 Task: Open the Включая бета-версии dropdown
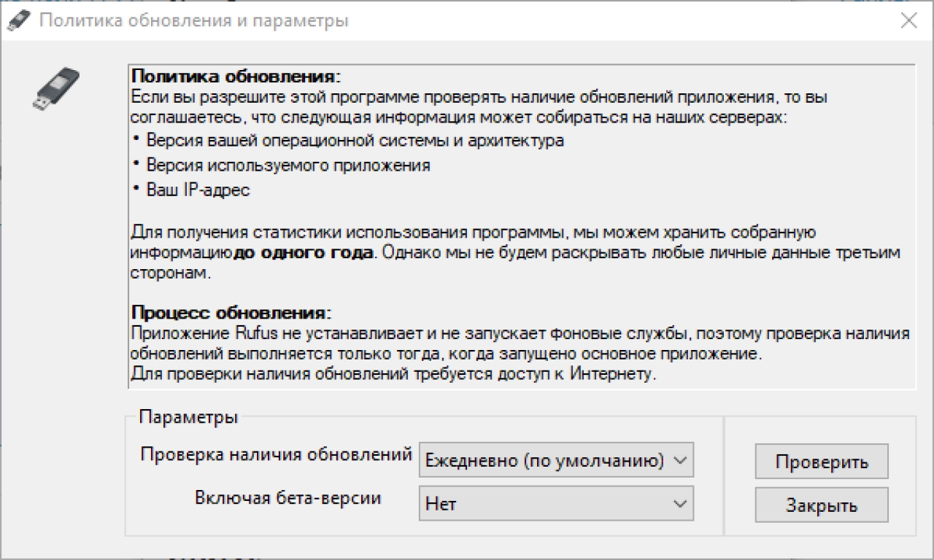[x=556, y=504]
